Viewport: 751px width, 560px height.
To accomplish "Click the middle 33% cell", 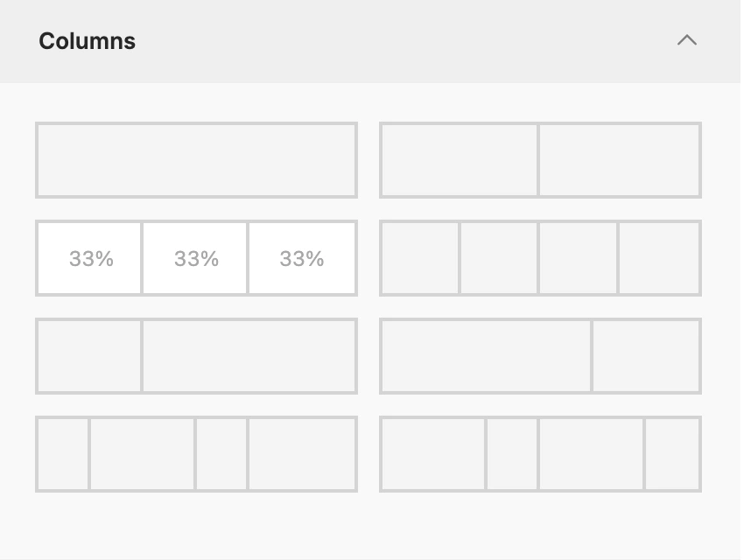I will click(x=195, y=258).
